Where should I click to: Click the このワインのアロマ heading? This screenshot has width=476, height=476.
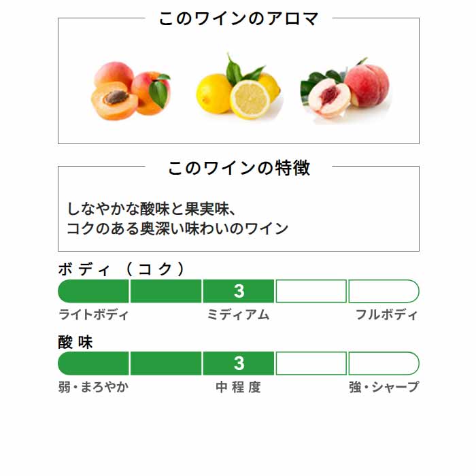(239, 18)
